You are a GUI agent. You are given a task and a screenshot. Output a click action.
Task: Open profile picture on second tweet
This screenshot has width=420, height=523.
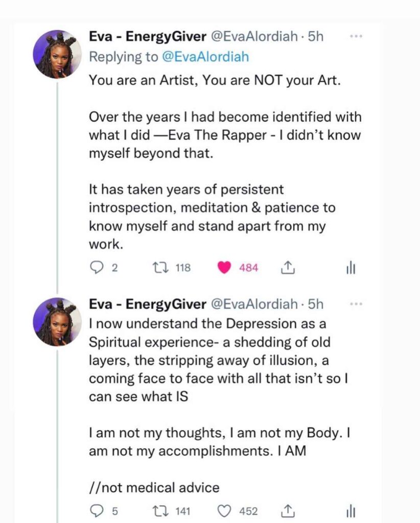(x=57, y=321)
